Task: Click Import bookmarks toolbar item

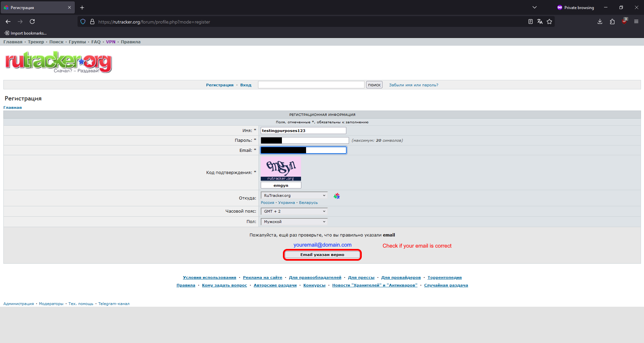Action: tap(26, 33)
